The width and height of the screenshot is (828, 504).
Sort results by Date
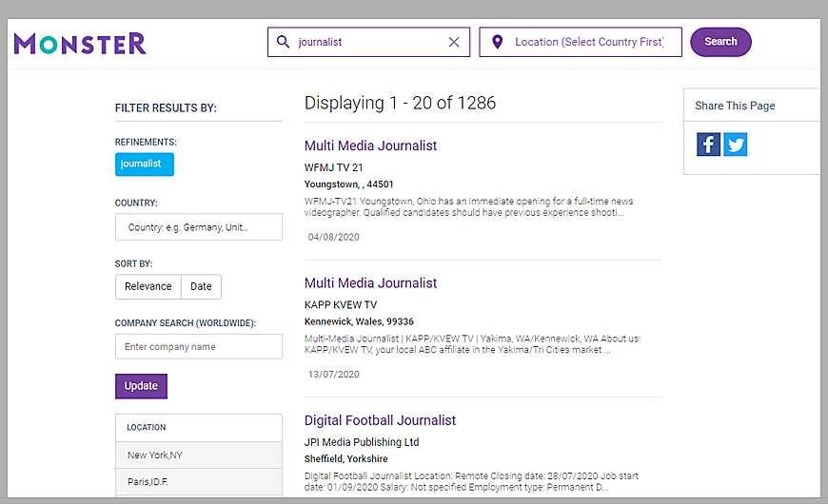(201, 286)
